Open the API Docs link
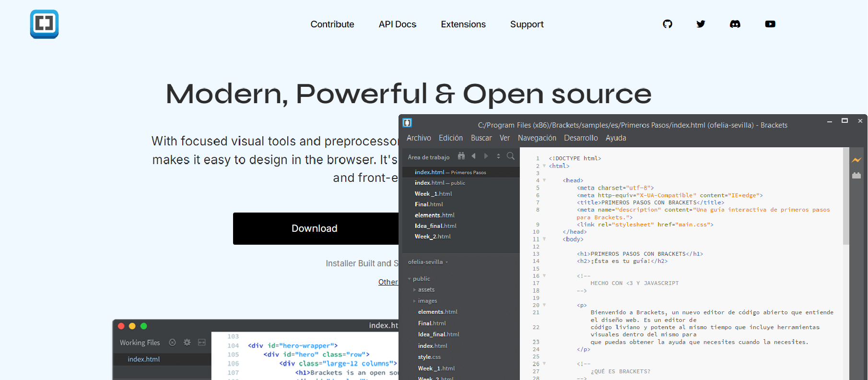Image resolution: width=868 pixels, height=380 pixels. (398, 24)
